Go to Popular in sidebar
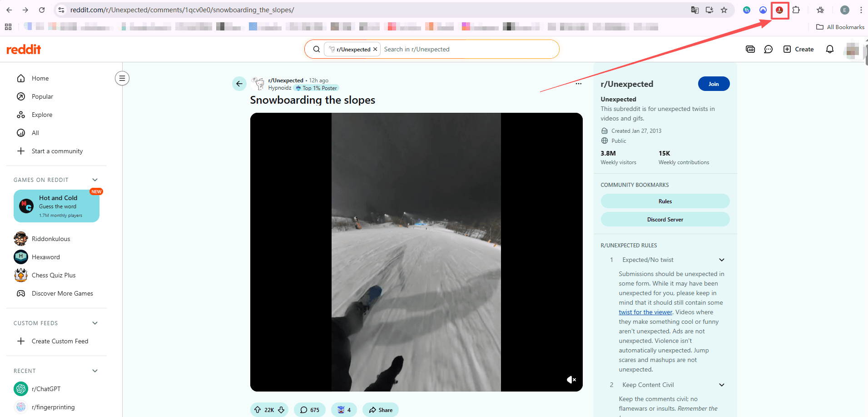This screenshot has height=417, width=868. point(42,96)
